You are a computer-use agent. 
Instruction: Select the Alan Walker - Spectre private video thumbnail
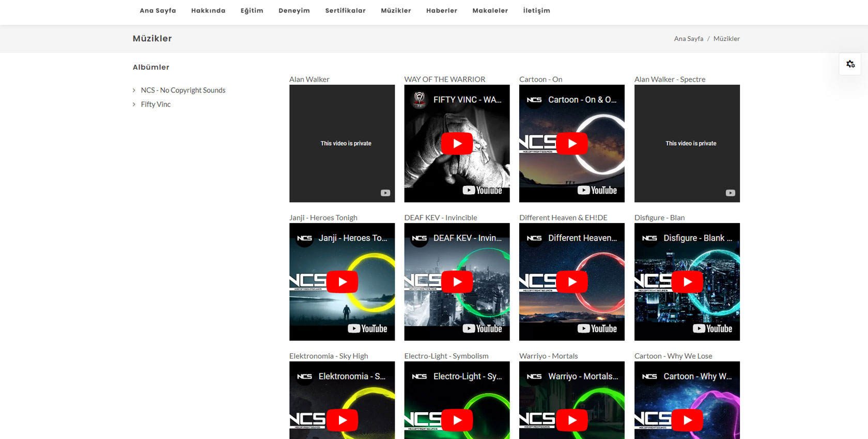pyautogui.click(x=687, y=144)
